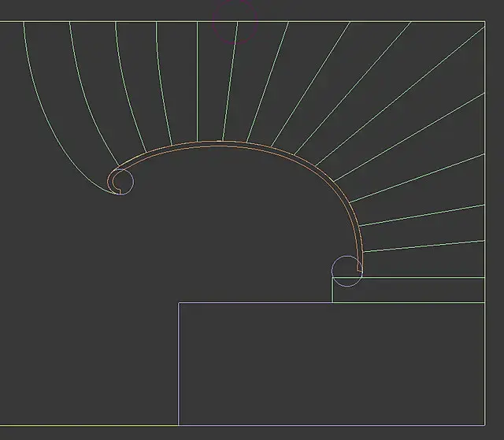Select the blue circle around the handrail volute
Screen dimensions: 504x440
tap(120, 182)
